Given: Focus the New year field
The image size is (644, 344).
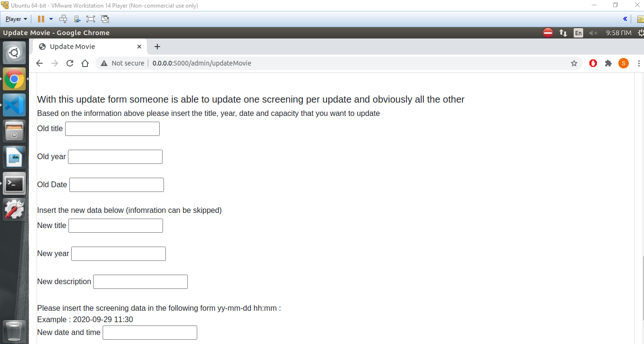Looking at the screenshot, I should (118, 254).
